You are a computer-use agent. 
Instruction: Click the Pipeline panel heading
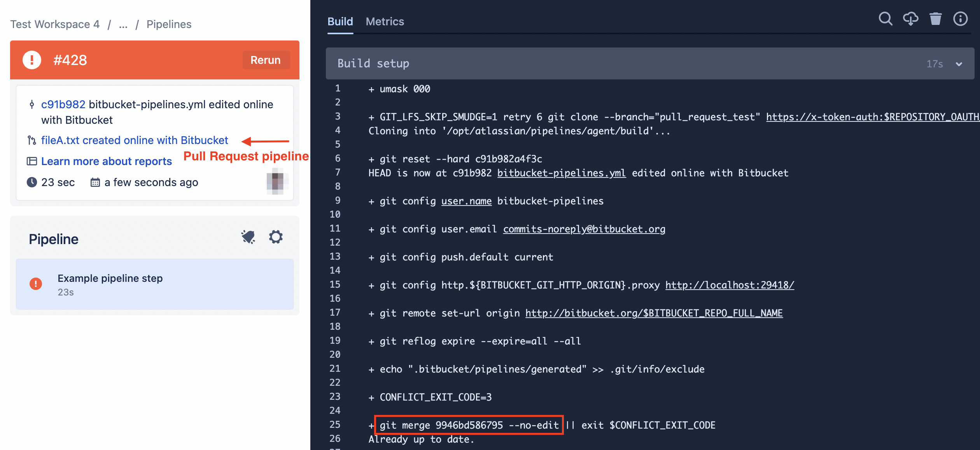[x=54, y=239]
